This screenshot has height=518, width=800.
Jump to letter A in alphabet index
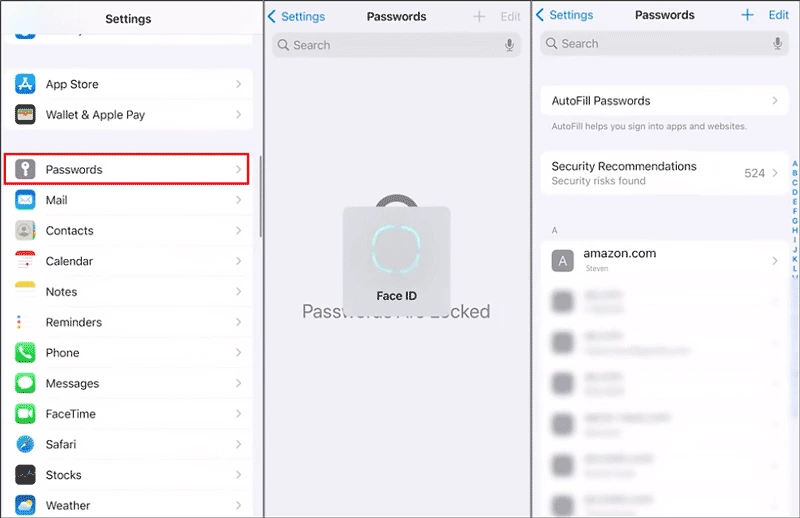(x=794, y=164)
